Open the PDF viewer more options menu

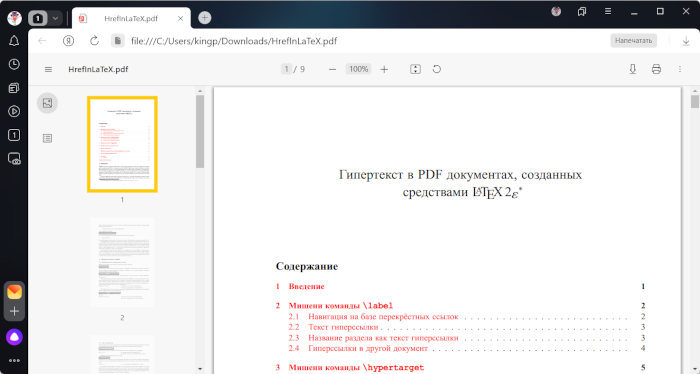[x=680, y=69]
